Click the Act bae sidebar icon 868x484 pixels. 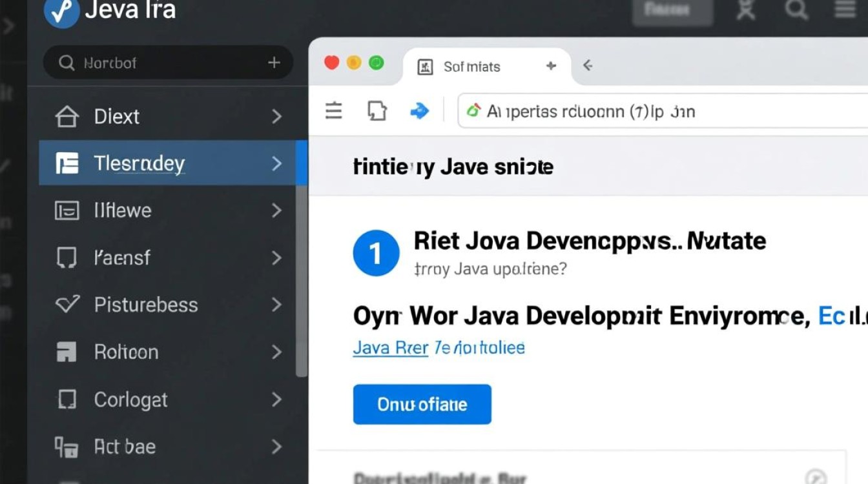coord(68,446)
